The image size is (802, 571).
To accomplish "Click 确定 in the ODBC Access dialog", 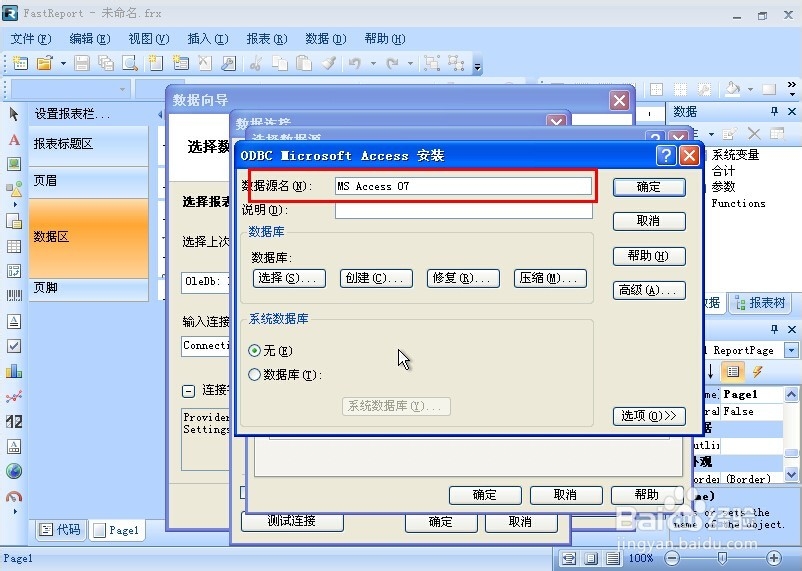I will click(x=649, y=187).
